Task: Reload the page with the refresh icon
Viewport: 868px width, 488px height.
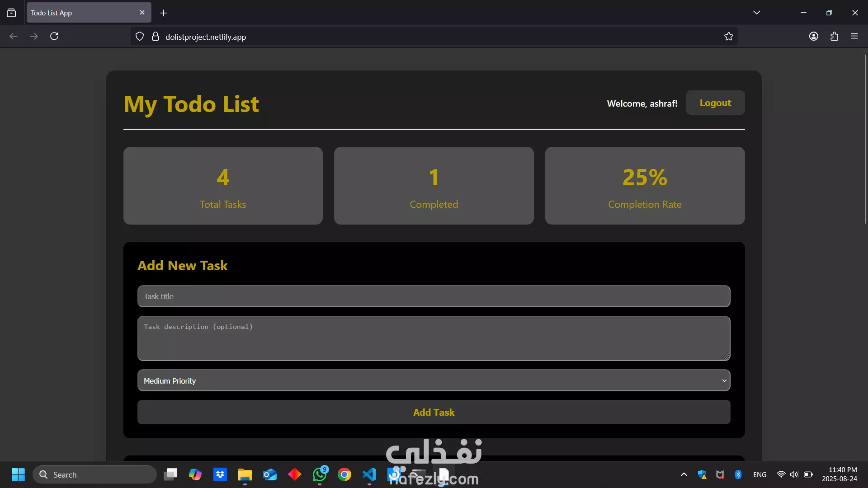Action: (54, 36)
